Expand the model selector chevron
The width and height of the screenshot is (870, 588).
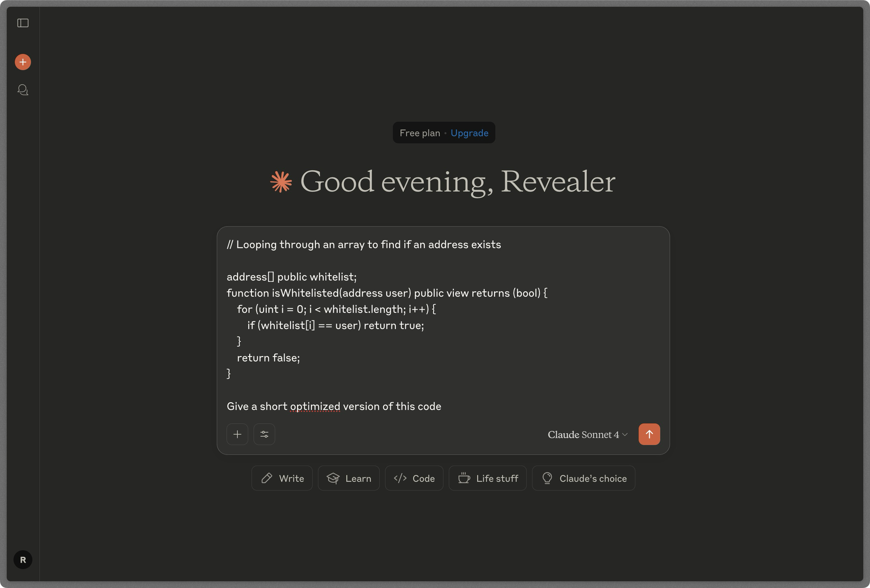625,434
